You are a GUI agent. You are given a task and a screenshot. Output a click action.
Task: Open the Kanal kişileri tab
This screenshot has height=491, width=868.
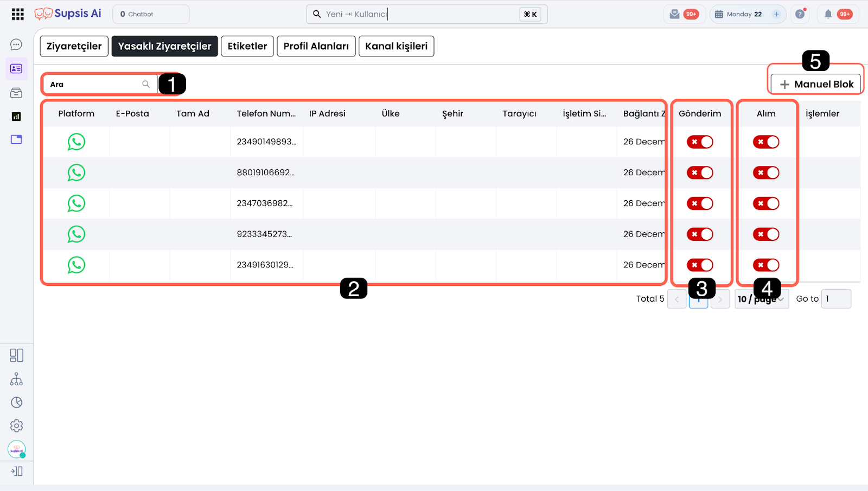pos(396,46)
